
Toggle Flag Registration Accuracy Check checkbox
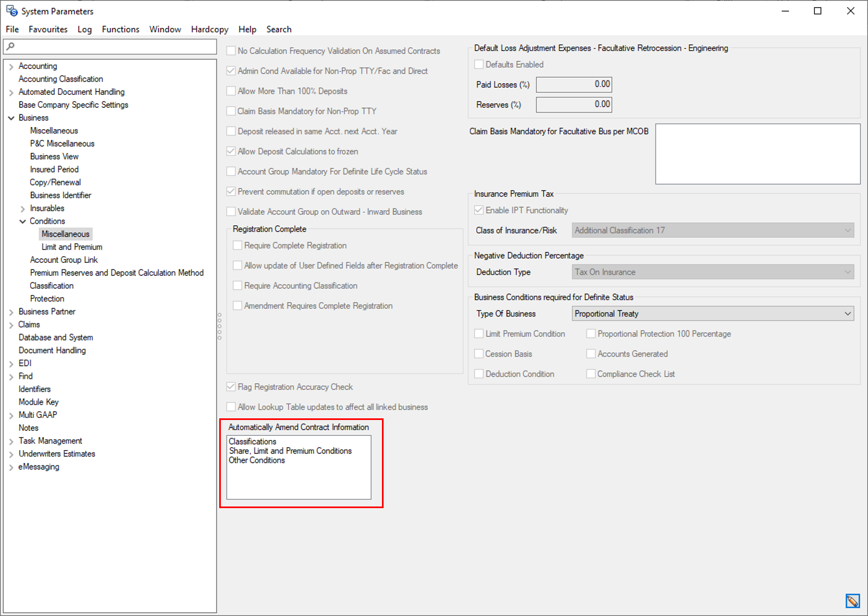[x=231, y=387]
